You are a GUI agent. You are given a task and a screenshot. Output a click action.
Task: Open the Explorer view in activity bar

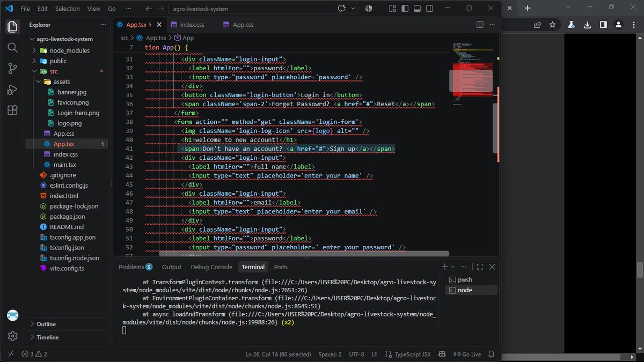tap(12, 27)
